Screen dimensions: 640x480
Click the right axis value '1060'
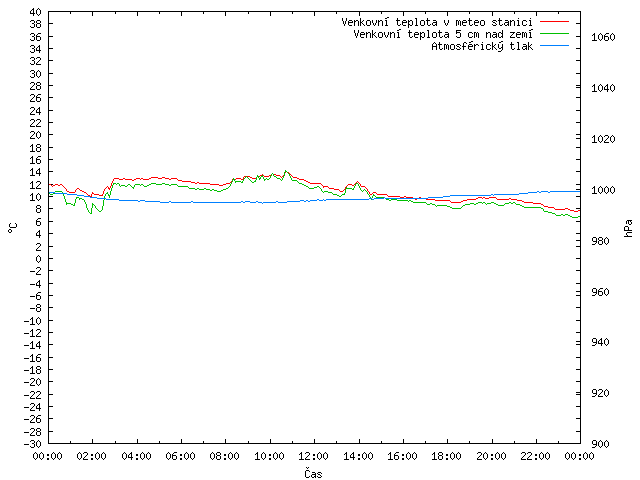coord(603,38)
